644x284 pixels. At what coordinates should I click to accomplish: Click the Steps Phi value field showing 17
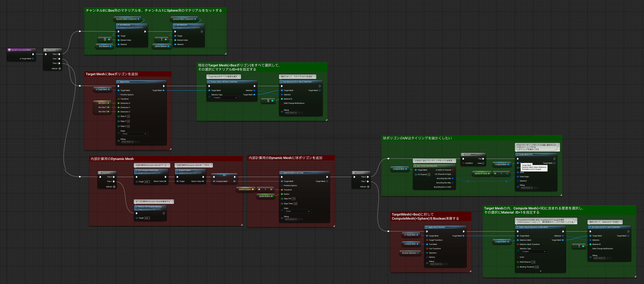coord(294,199)
